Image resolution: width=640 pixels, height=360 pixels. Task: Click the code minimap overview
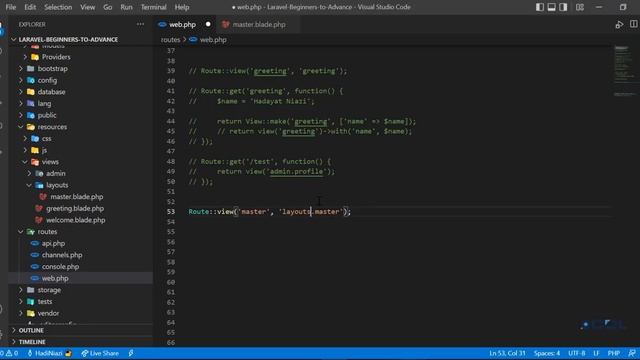[x=624, y=71]
